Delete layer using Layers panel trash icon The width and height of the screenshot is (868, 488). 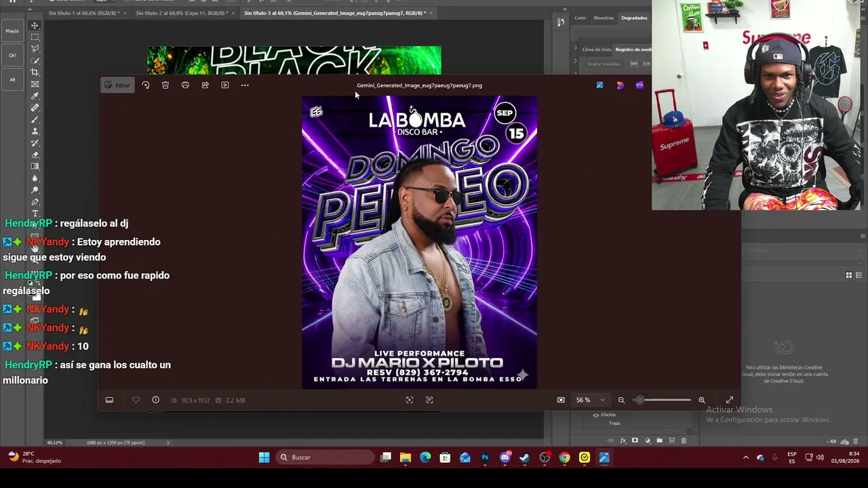coord(684,441)
